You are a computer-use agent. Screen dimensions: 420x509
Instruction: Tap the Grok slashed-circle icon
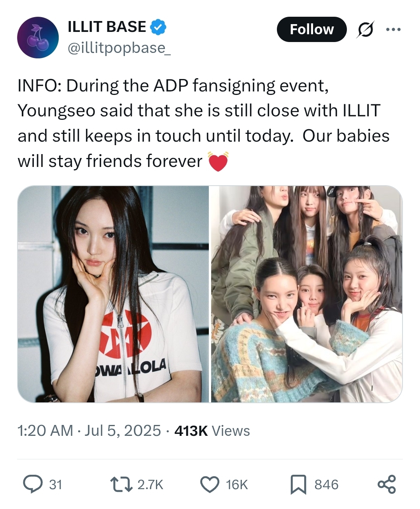point(366,30)
